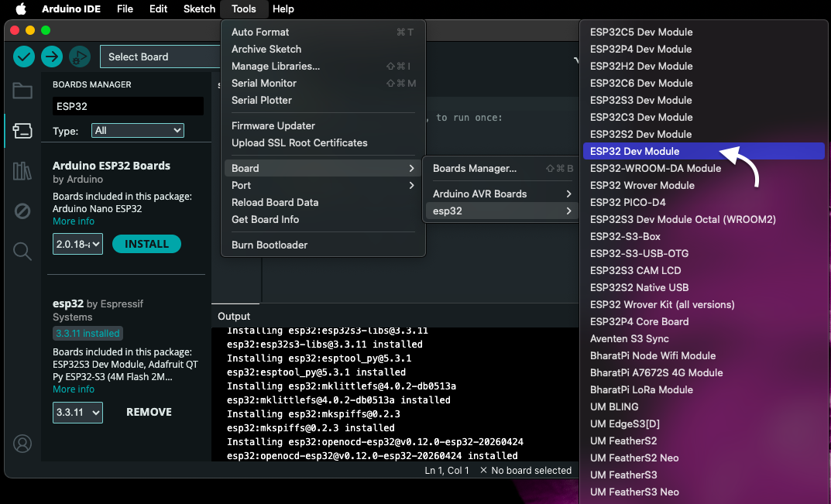Select ESP32P4 Dev Module board
Viewport: 831px width, 504px height.
[704, 49]
